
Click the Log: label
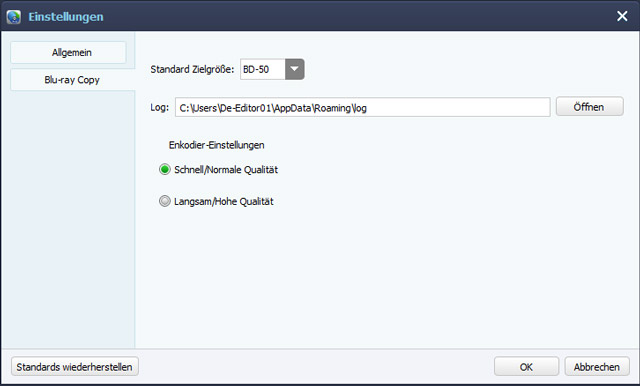point(160,107)
